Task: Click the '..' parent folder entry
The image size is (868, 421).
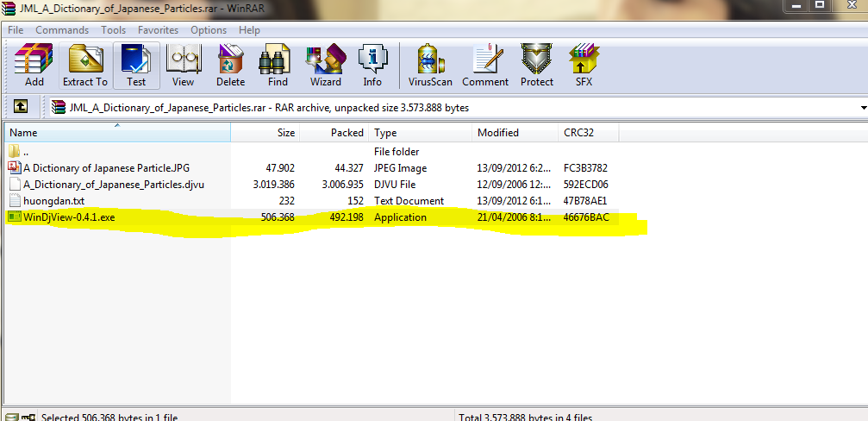Action: [x=26, y=152]
